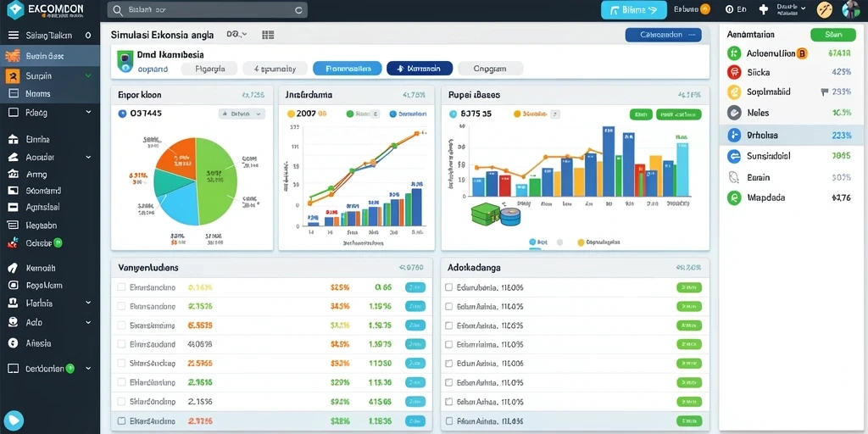Expand the Fdang sidebar chevron
The image size is (868, 434).
pyautogui.click(x=88, y=113)
